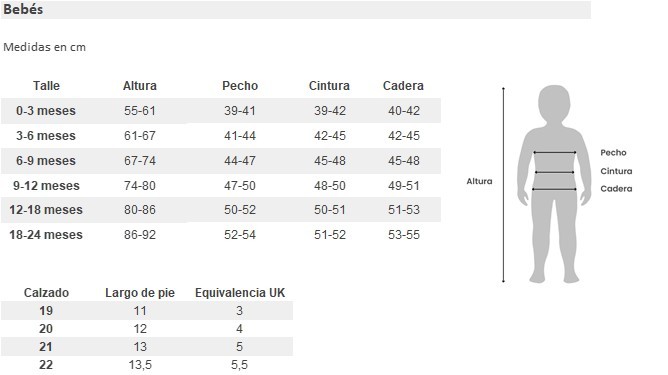
Task: Select the 6-9 meses size row
Action: [221, 161]
